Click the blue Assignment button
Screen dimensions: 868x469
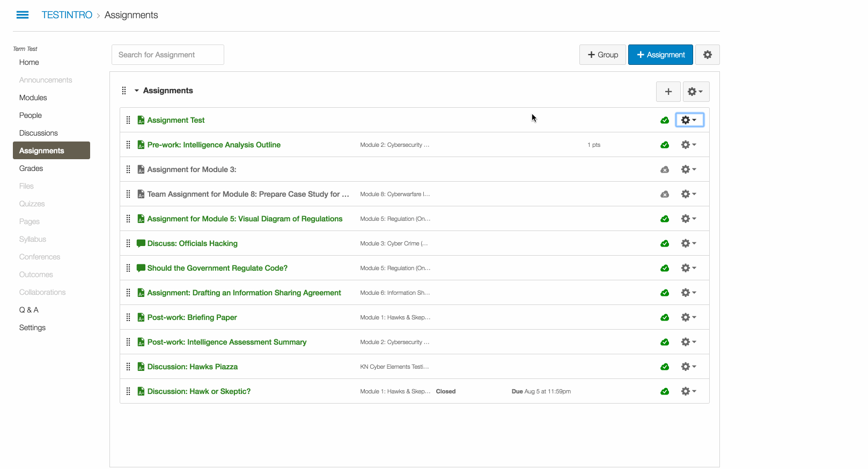660,55
